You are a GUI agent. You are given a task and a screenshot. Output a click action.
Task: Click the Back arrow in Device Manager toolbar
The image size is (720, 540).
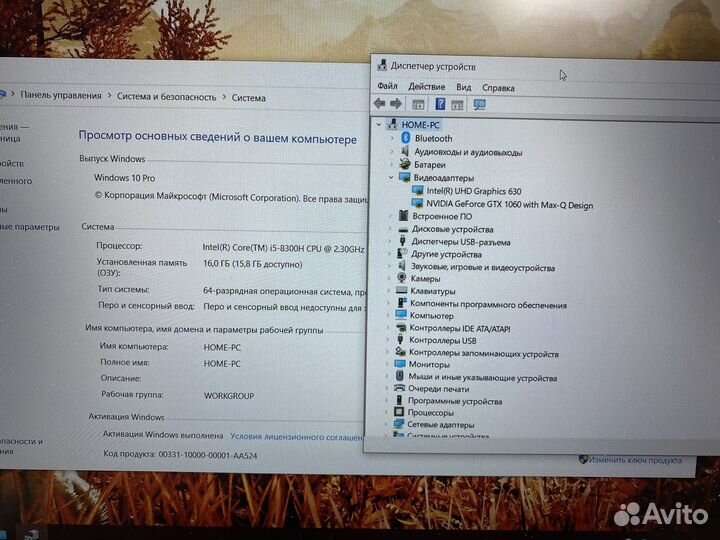click(379, 104)
